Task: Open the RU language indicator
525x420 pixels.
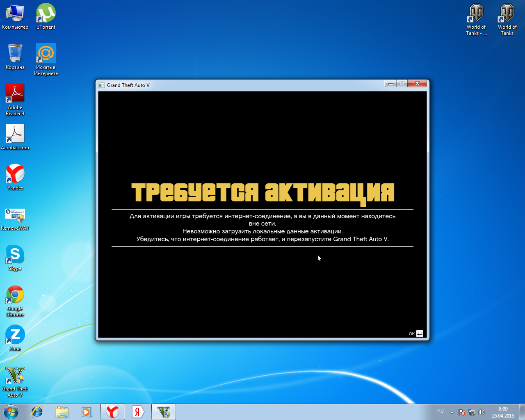Action: click(441, 411)
